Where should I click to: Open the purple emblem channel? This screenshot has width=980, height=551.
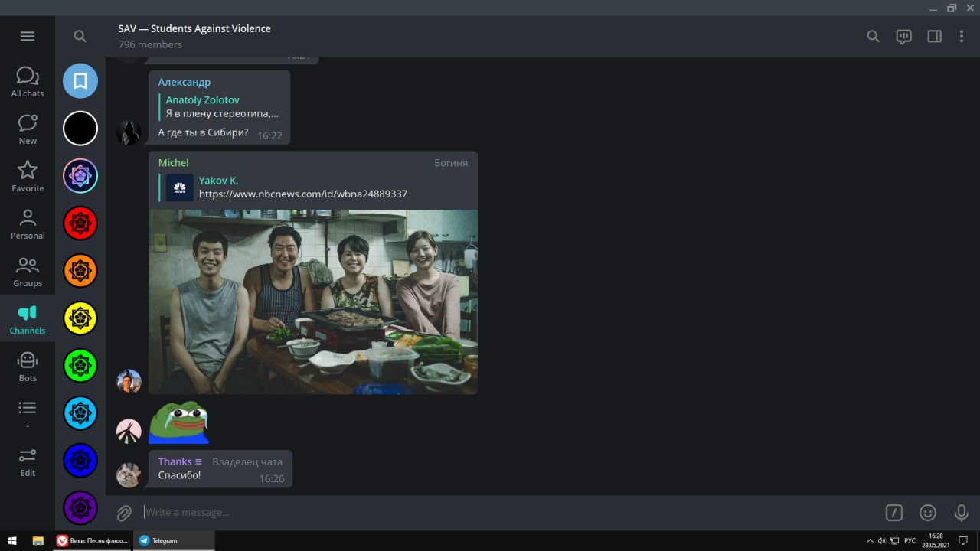[80, 507]
